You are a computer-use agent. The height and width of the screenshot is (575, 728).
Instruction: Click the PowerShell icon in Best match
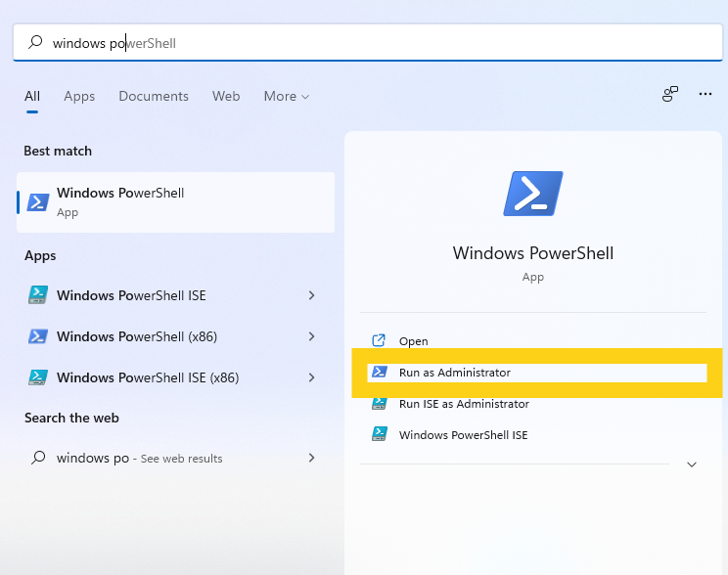pyautogui.click(x=38, y=202)
